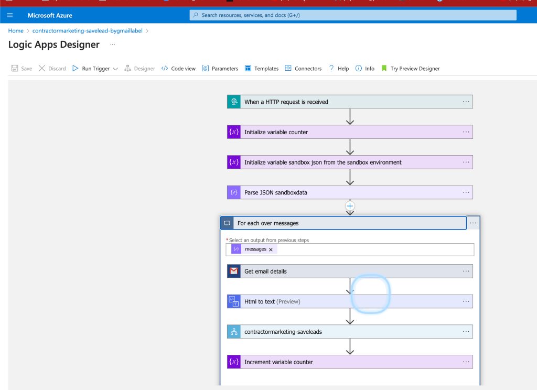Click the Help question mark icon
The width and height of the screenshot is (537, 392).
point(331,68)
